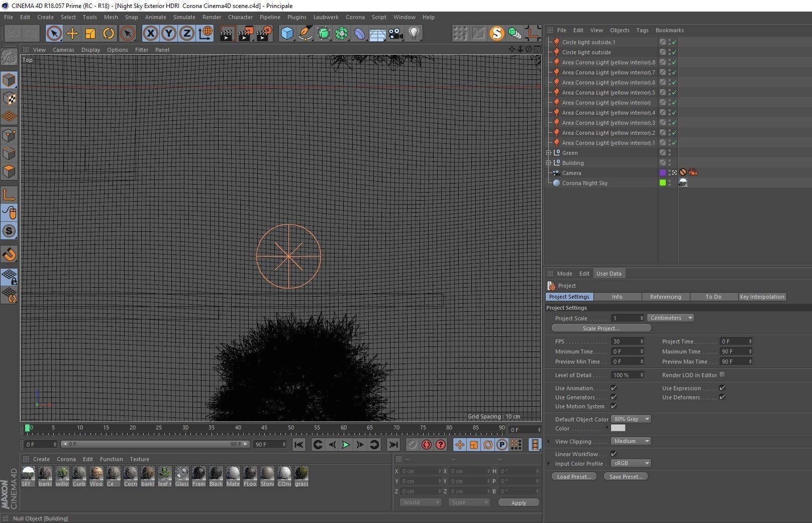
Task: Click the green layer color of Corona Night Sky
Action: (x=662, y=183)
